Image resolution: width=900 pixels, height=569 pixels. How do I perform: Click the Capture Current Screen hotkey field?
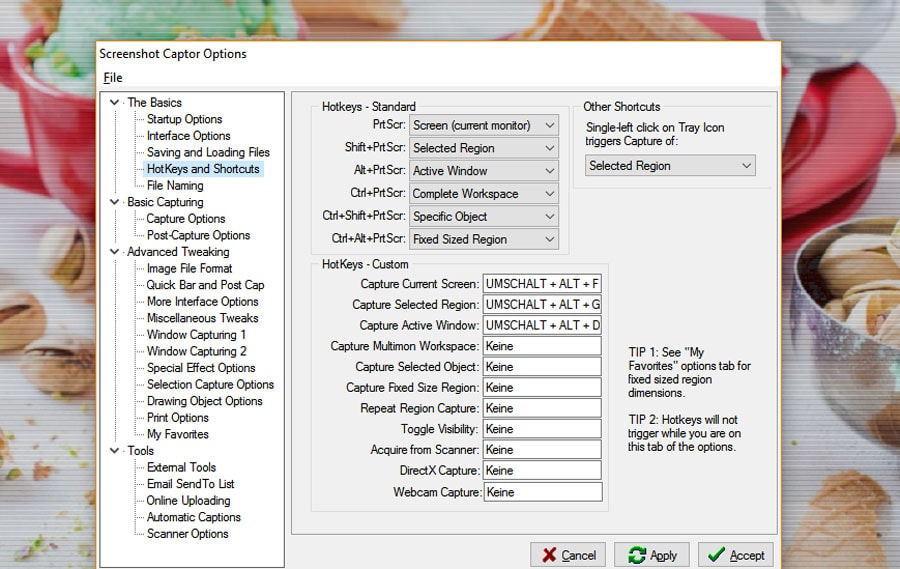(542, 284)
